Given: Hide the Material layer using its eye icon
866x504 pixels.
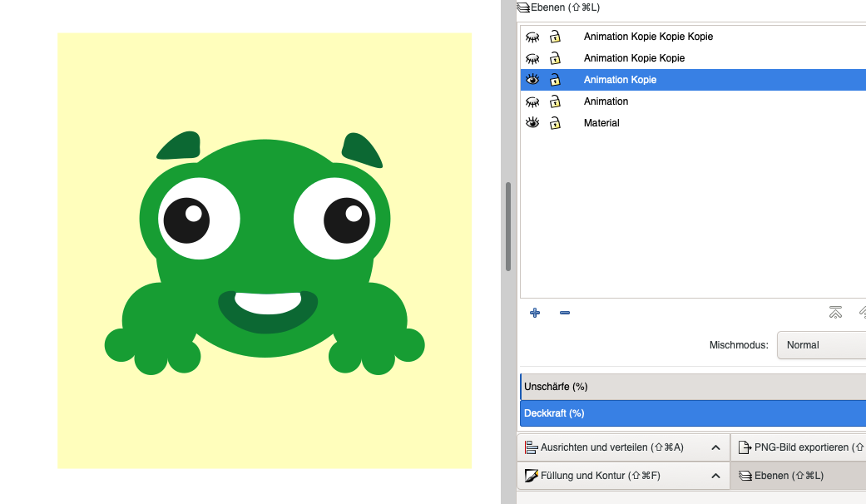Looking at the screenshot, I should click(x=533, y=123).
